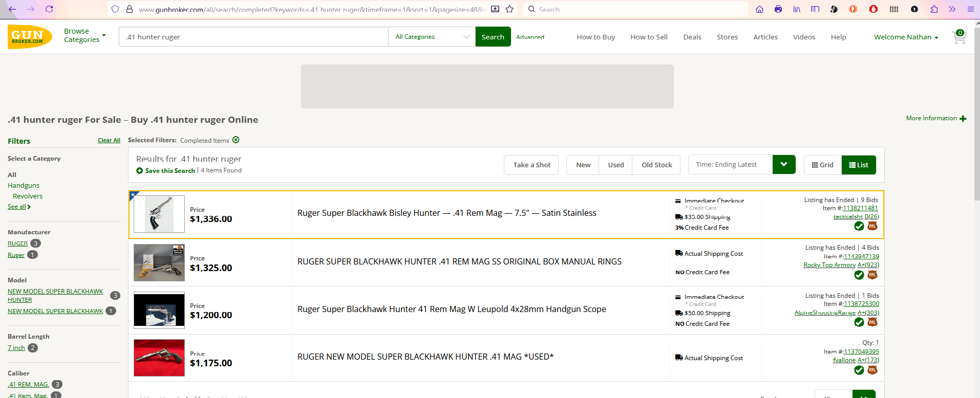The image size is (980, 398).
Task: Click the site search keyword field
Action: (x=253, y=37)
